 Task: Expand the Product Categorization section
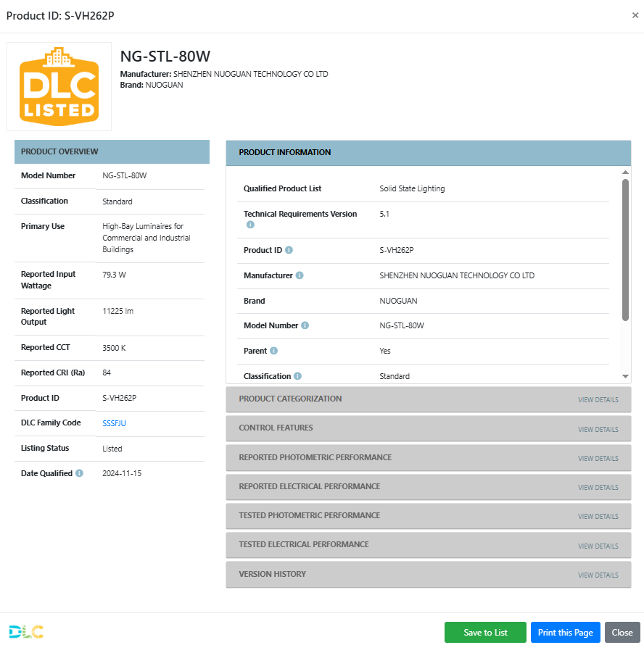point(428,399)
